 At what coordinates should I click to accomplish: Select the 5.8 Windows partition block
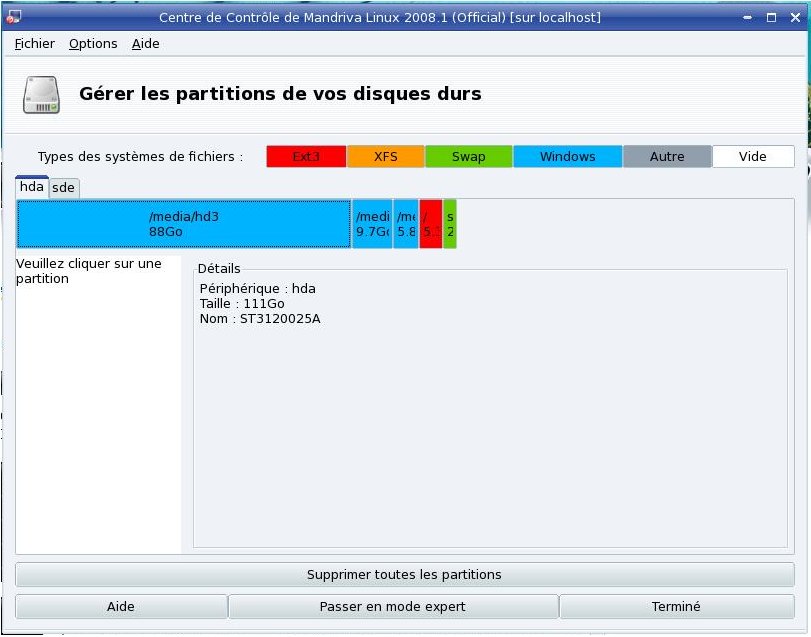[406, 224]
